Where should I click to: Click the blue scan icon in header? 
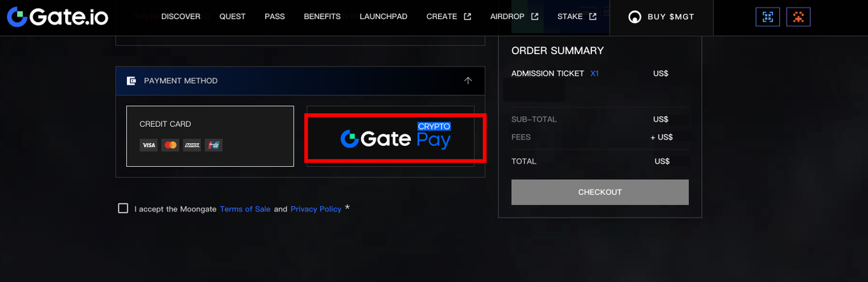(768, 17)
